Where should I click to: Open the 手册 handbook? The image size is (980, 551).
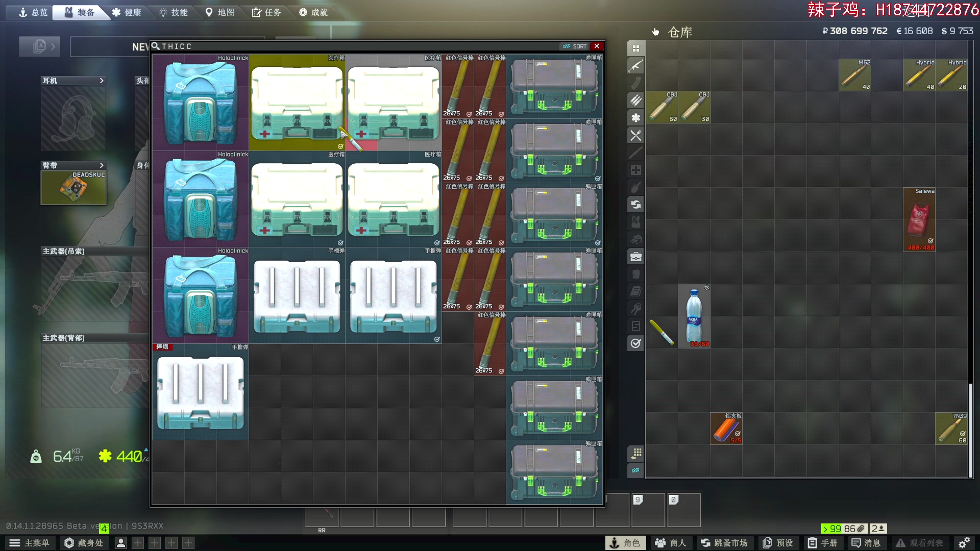(822, 543)
